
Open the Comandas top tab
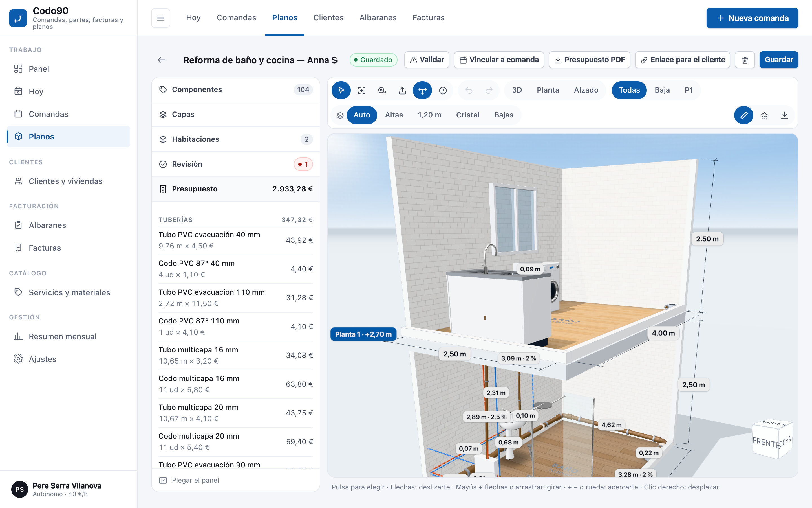[236, 18]
